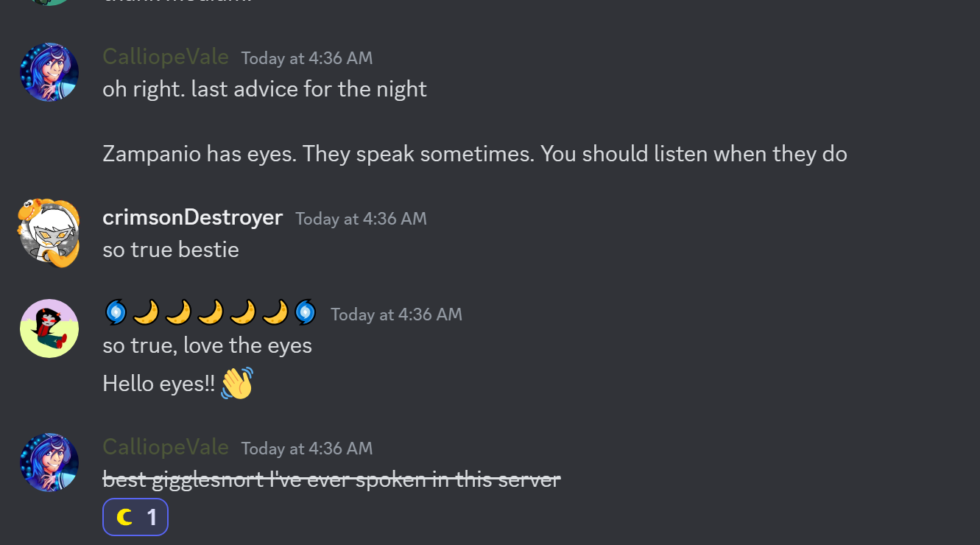
Task: Open the crimsonDestroyer username profile
Action: (x=192, y=217)
